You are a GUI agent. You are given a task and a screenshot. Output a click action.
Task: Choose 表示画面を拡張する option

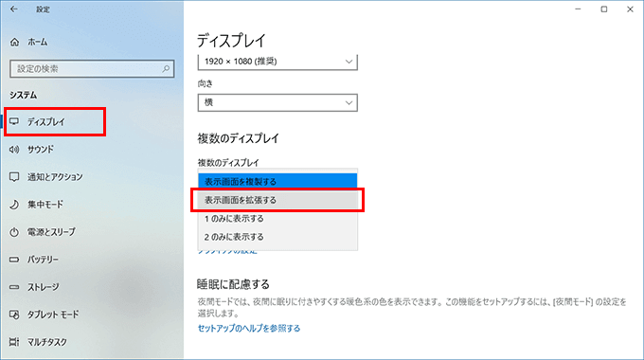(x=277, y=200)
